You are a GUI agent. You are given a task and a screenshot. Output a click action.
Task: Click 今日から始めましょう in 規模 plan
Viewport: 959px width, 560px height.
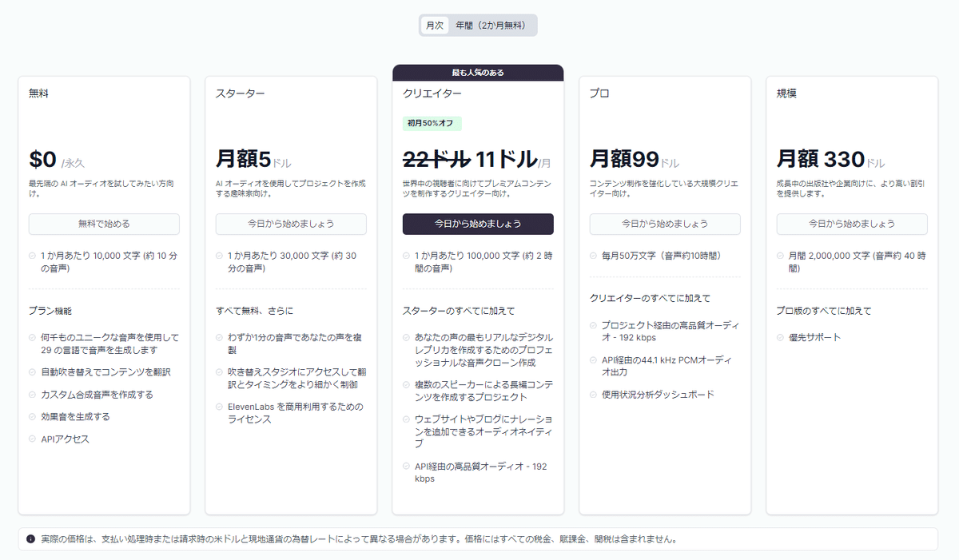852,224
